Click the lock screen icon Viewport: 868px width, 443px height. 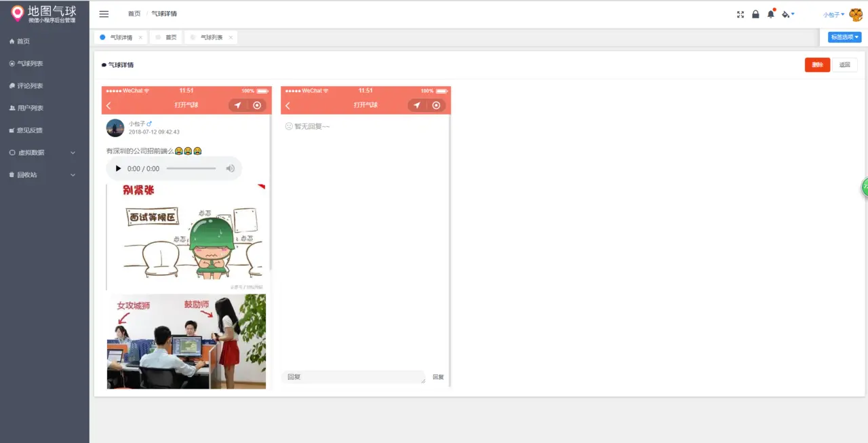click(755, 14)
